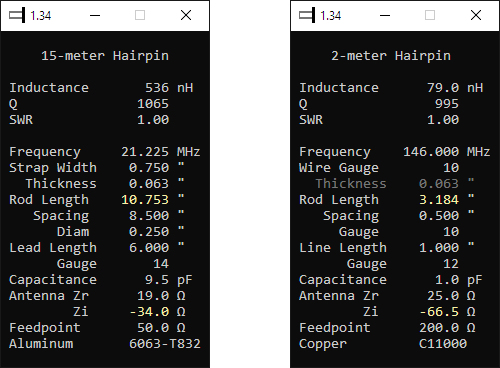Image resolution: width=500 pixels, height=368 pixels.
Task: Click the hairpin app icon in the 15-meter window
Action: 17,15
